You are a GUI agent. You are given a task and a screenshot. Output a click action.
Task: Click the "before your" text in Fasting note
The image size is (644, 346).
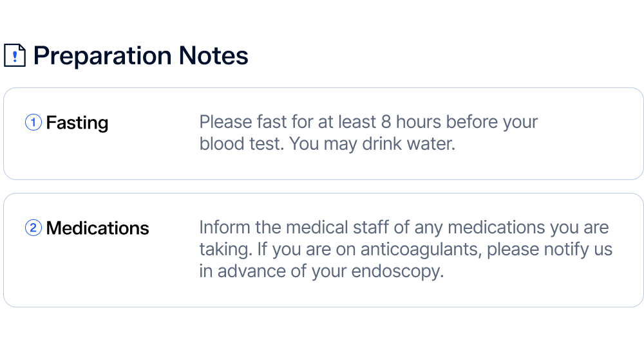(492, 122)
